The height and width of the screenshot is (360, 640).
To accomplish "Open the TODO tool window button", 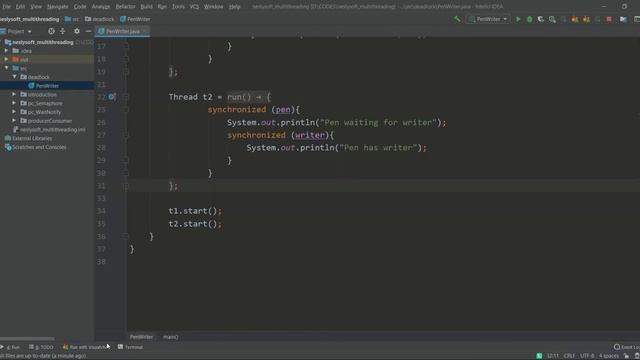I will [41, 347].
